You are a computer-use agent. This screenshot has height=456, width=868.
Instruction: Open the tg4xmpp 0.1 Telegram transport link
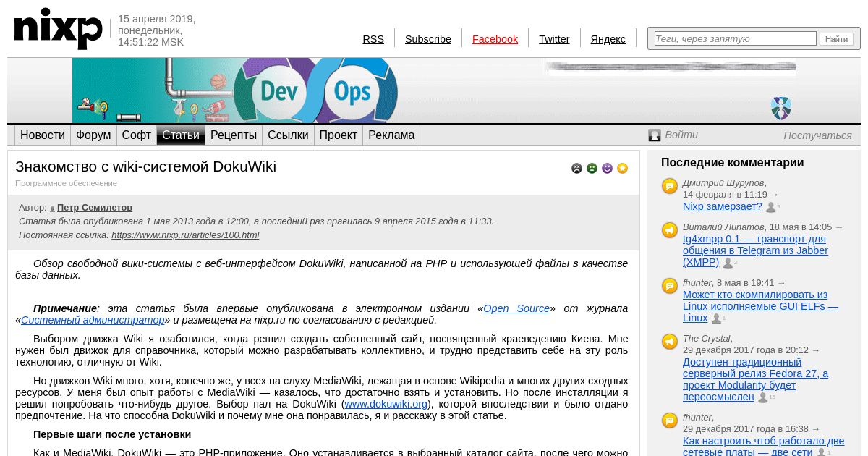755,250
